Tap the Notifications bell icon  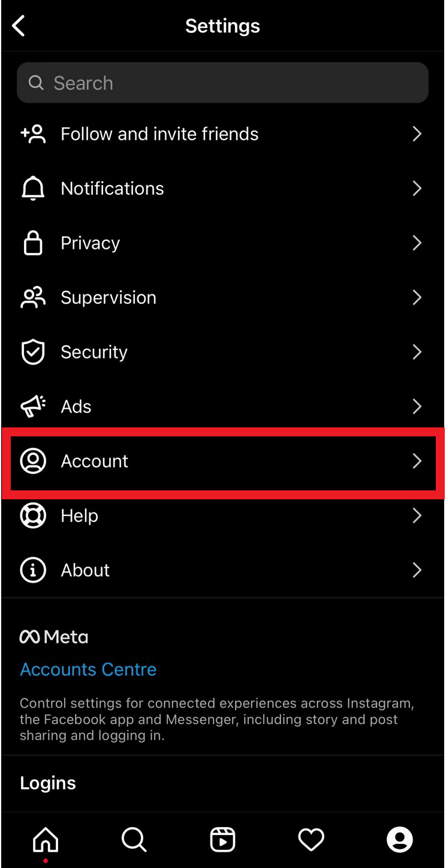[33, 189]
